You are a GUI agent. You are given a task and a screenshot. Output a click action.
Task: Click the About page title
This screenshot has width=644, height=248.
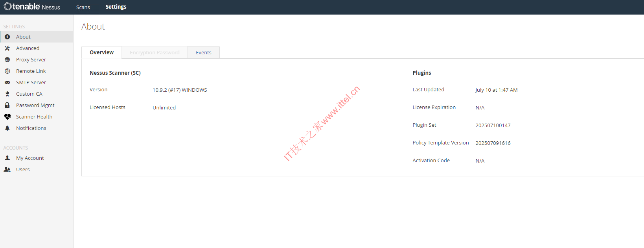pos(93,26)
